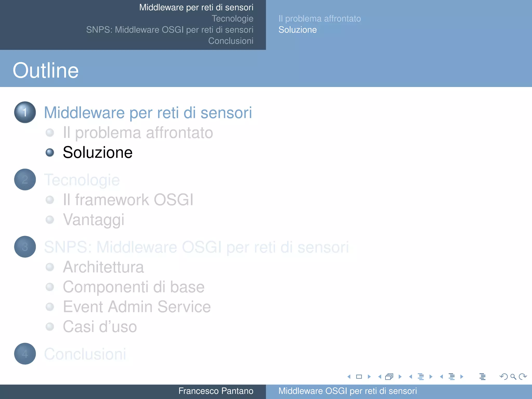
Task: Open search with magnifier icon
Action: [x=513, y=377]
